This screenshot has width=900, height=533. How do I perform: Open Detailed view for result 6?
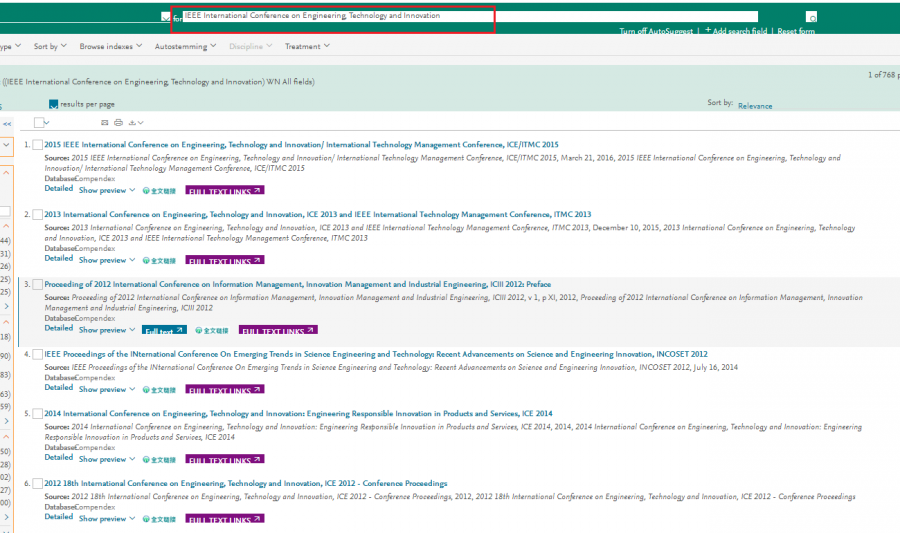point(58,517)
